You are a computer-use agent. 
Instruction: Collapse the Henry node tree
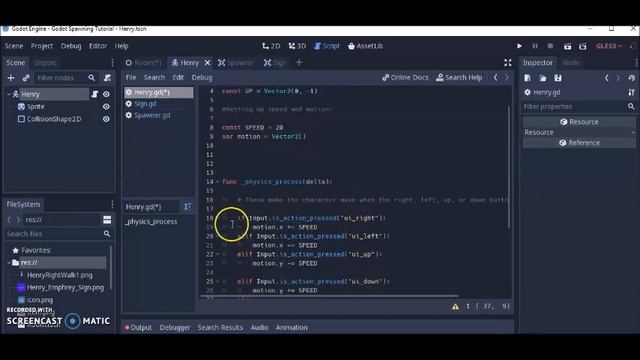pos(9,94)
